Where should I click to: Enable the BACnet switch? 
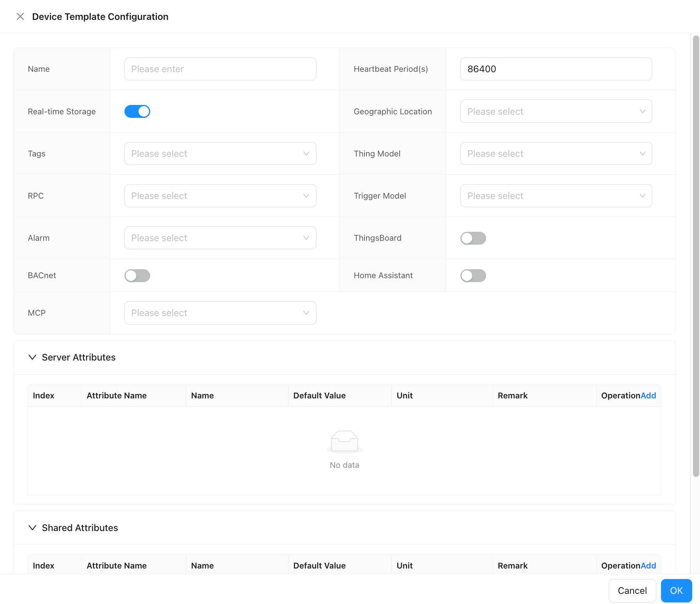(x=137, y=275)
